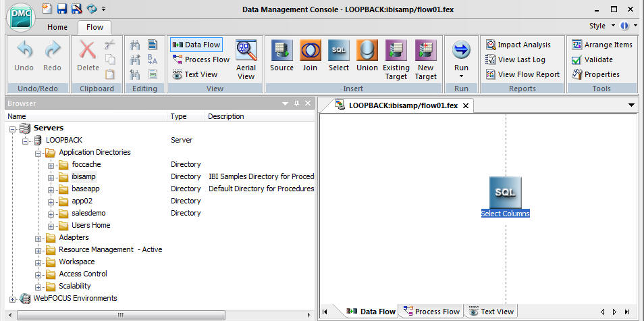Open the document tab list arrow
This screenshot has height=321, width=644.
pos(632,105)
